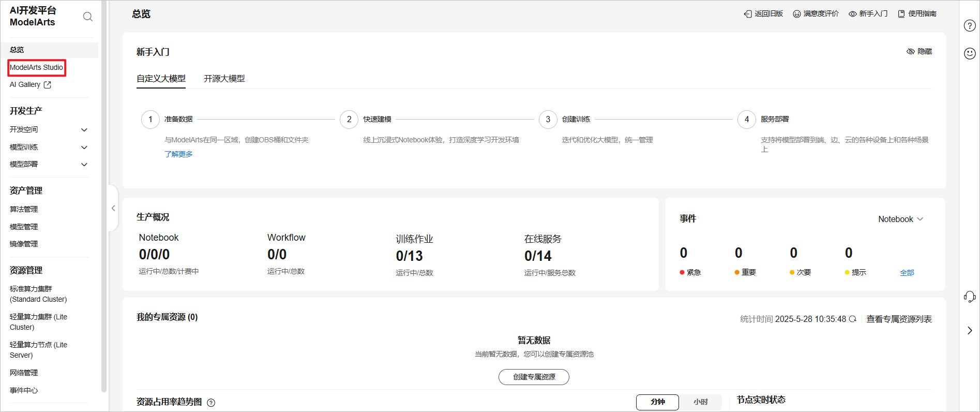Go to 算法管理 page
980x412 pixels.
point(24,209)
